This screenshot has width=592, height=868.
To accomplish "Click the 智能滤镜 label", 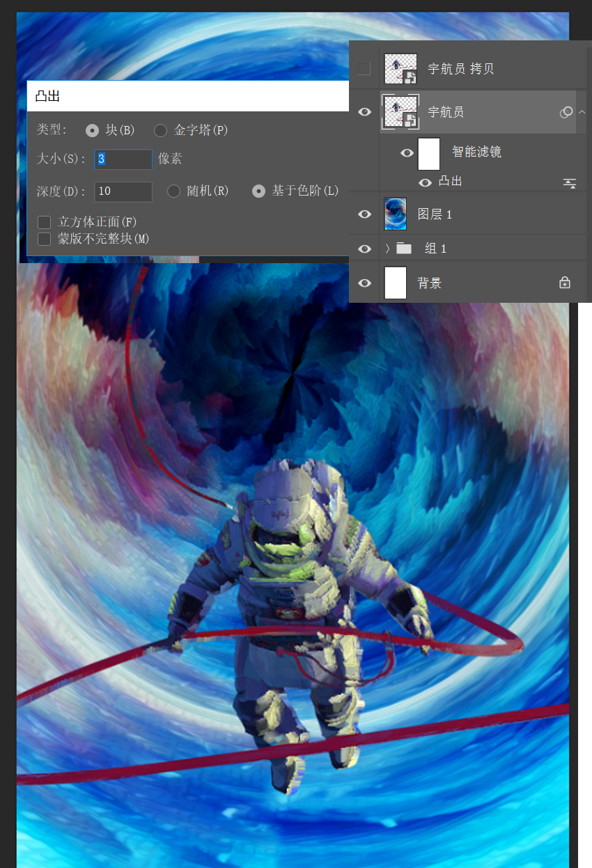I will 476,152.
